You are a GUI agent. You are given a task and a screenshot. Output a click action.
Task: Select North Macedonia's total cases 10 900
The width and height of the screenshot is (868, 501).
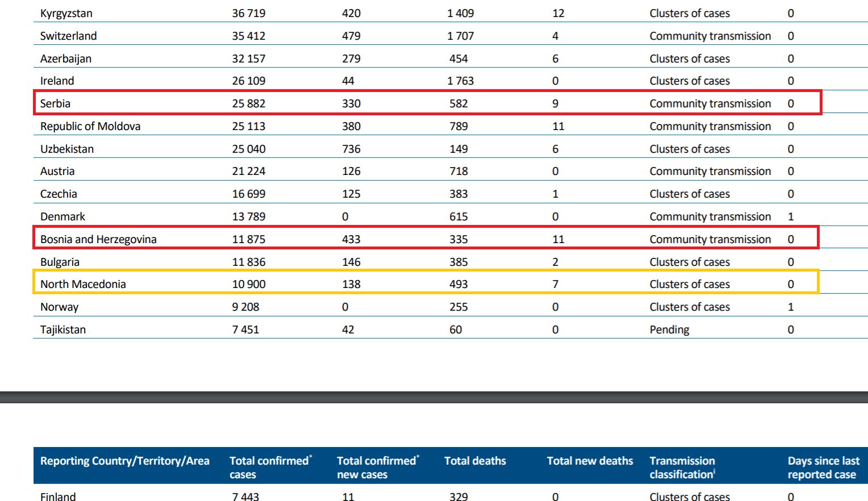pyautogui.click(x=248, y=284)
